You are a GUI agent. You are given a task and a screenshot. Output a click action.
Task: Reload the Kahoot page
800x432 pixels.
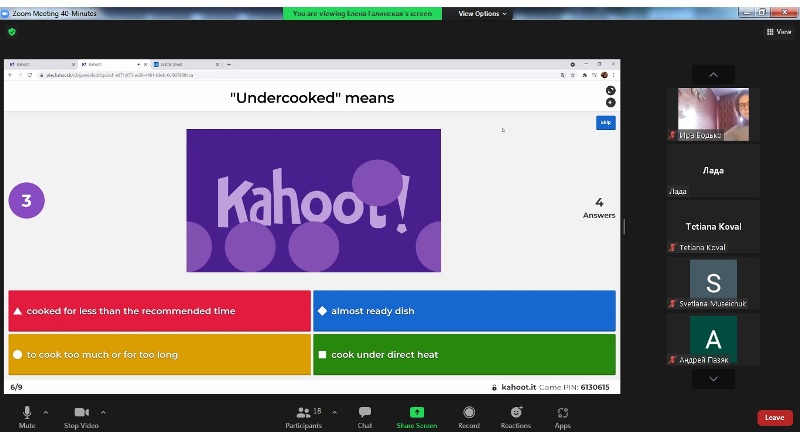tap(30, 75)
